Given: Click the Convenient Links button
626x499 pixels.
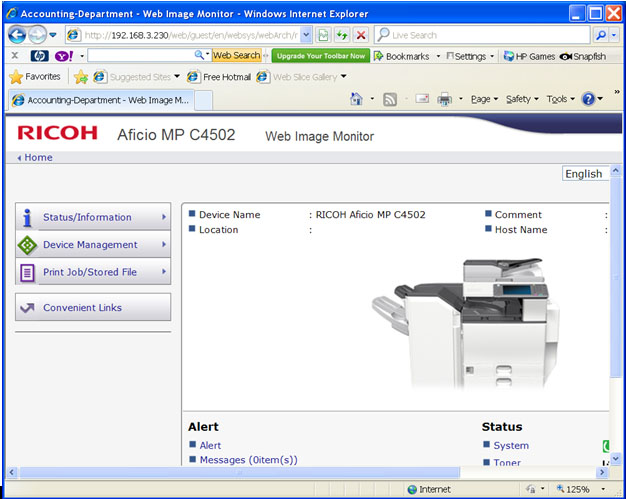Looking at the screenshot, I should click(93, 307).
